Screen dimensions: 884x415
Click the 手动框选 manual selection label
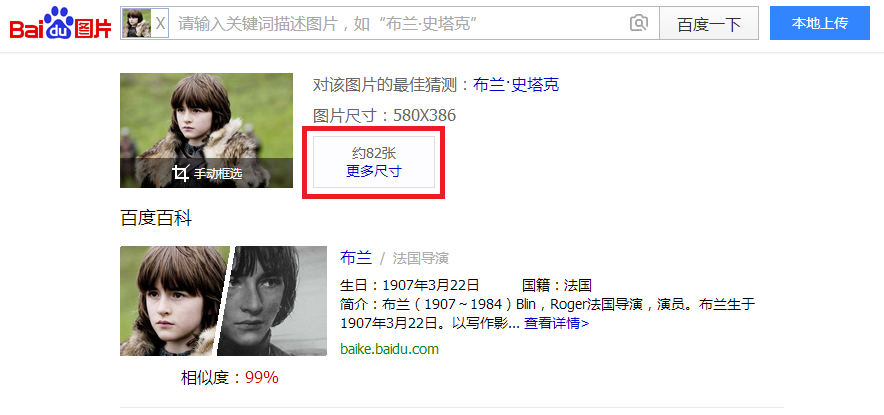[218, 174]
